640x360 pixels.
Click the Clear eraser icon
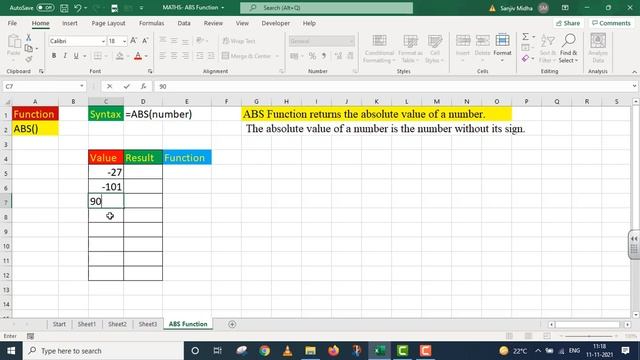(525, 59)
